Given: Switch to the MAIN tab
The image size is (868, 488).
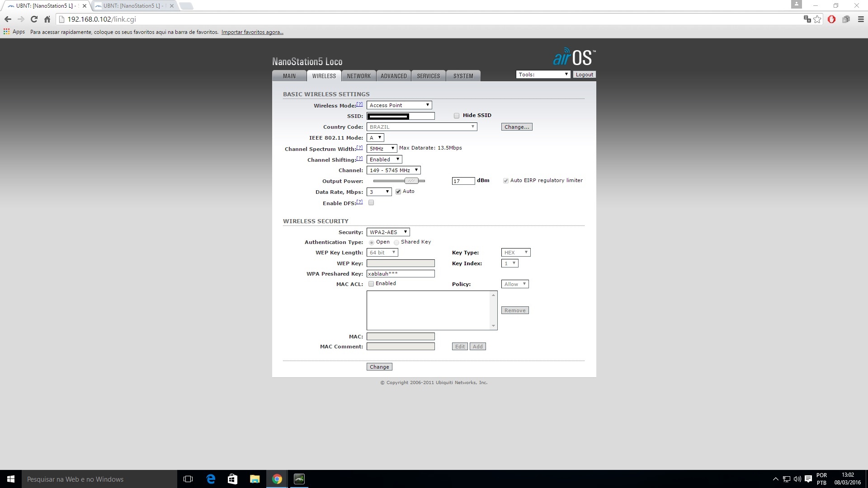Looking at the screenshot, I should click(x=289, y=76).
